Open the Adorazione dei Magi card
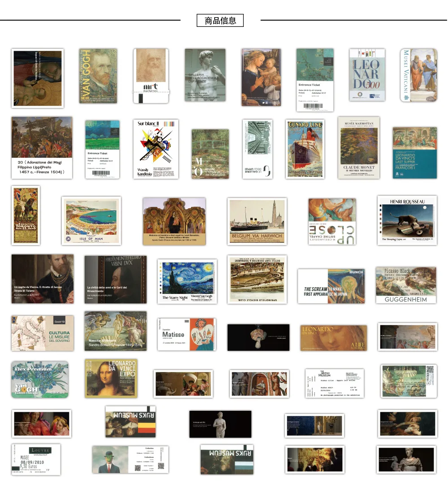Screen dimensions: 448x491 tap(42, 148)
